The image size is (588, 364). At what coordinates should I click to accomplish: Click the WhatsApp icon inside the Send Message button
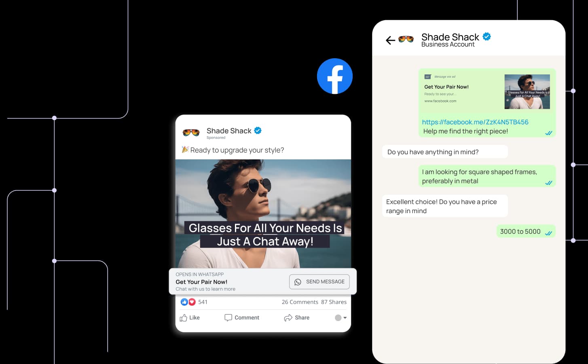[298, 281]
